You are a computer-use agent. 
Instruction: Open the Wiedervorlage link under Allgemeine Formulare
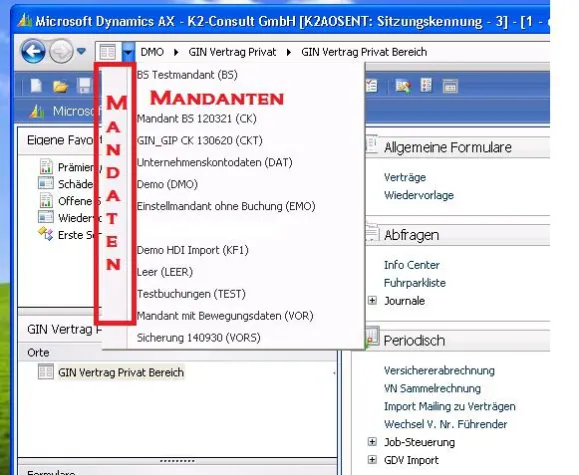pyautogui.click(x=419, y=195)
